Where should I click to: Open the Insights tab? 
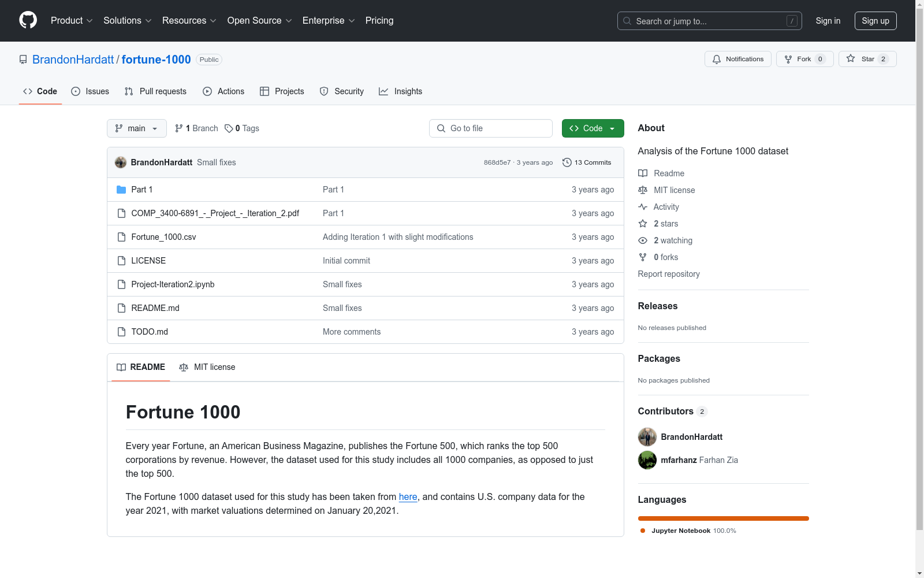click(400, 91)
